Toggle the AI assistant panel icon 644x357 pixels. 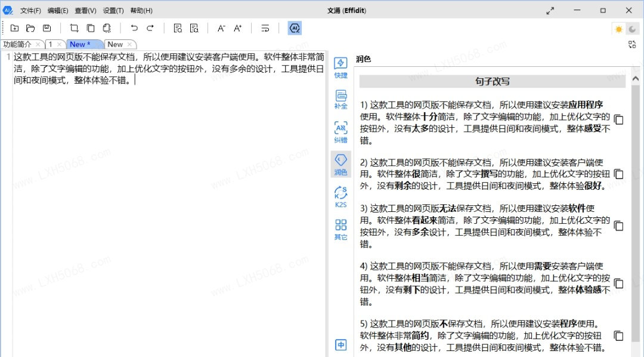pyautogui.click(x=295, y=28)
